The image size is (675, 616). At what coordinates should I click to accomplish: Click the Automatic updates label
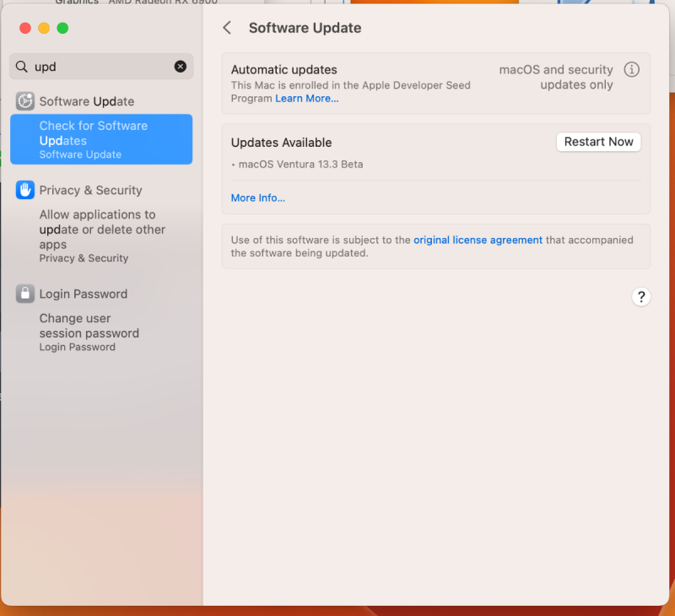click(284, 70)
